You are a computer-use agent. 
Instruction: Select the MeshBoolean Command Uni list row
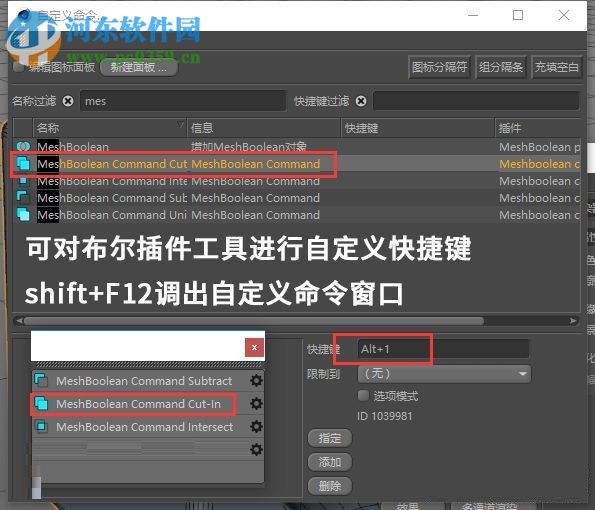(x=297, y=215)
